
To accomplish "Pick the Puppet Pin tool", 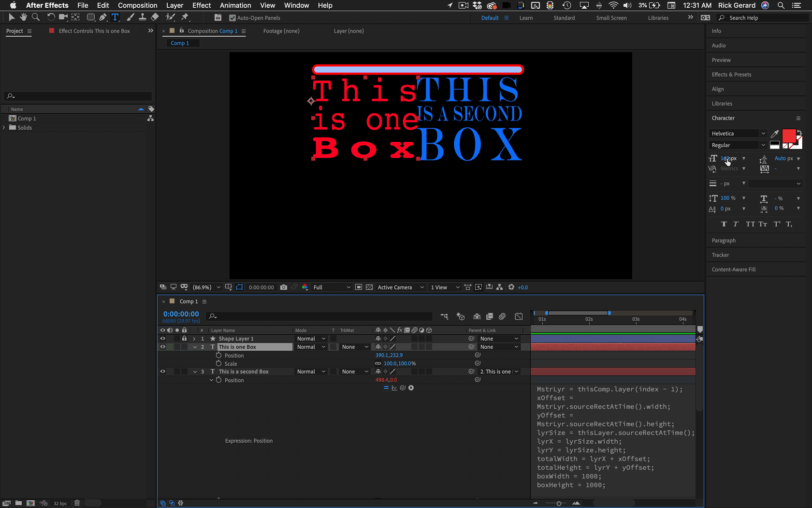I will click(185, 17).
